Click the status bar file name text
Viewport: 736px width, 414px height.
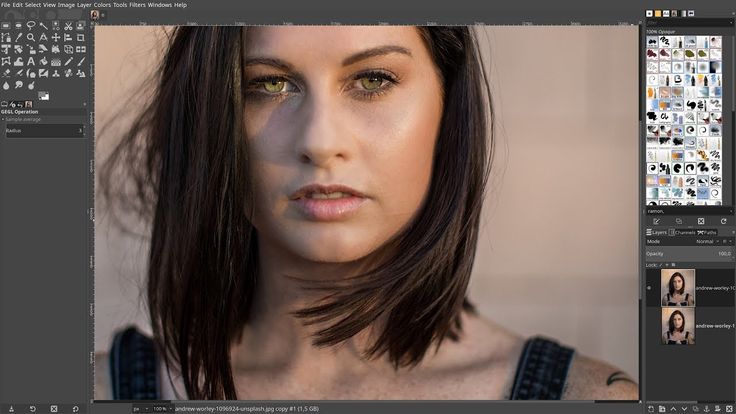coord(247,409)
